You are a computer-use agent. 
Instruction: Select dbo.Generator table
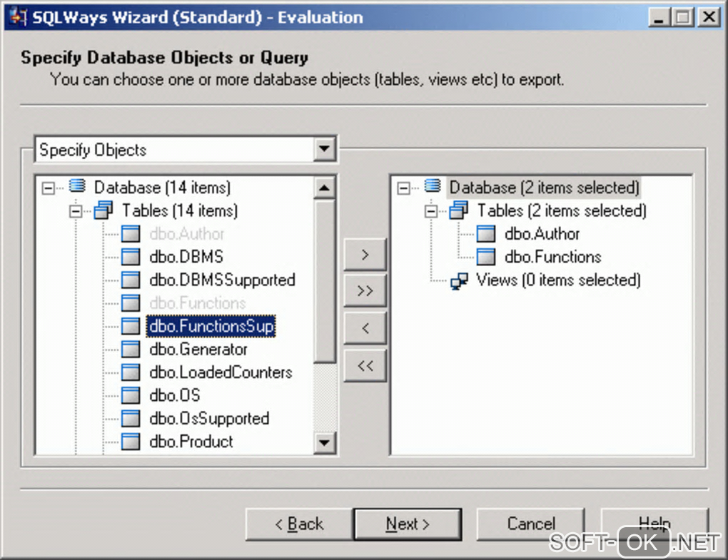[x=198, y=349]
